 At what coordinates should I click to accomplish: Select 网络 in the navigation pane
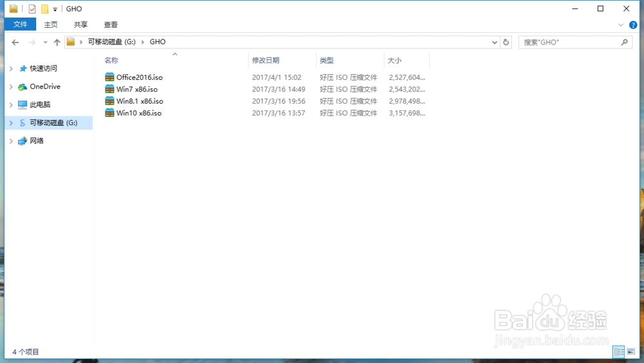(x=37, y=141)
